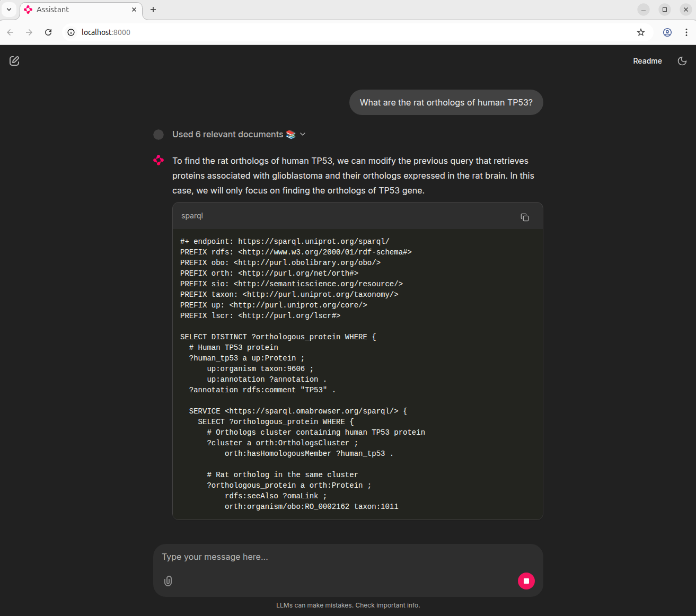Image resolution: width=696 pixels, height=616 pixels.
Task: Open the Chrome three-dot menu
Action: pyautogui.click(x=686, y=32)
